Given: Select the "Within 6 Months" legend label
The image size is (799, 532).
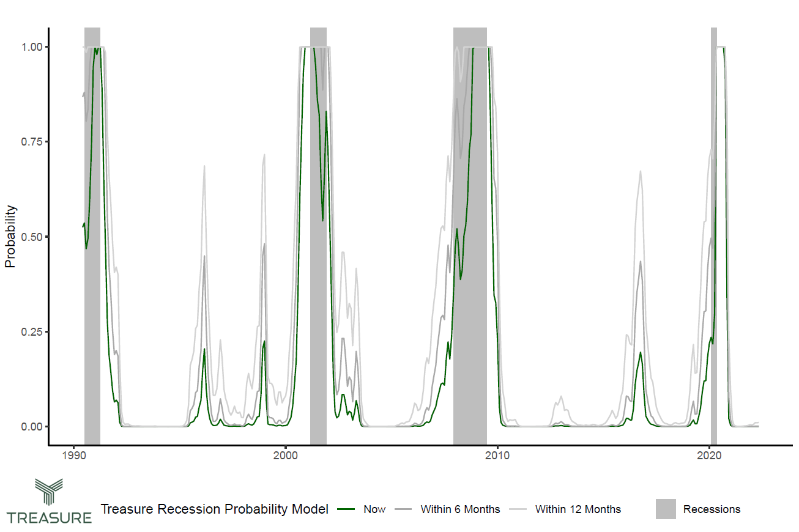Looking at the screenshot, I should [460, 509].
